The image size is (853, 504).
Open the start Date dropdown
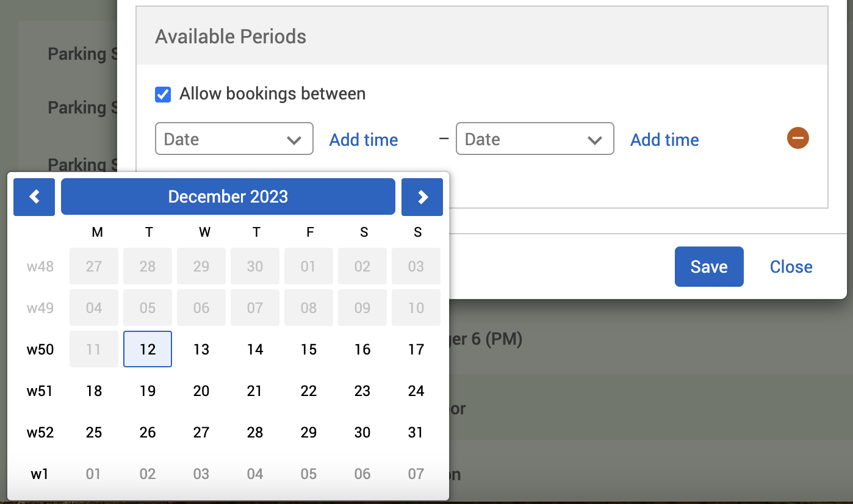234,139
